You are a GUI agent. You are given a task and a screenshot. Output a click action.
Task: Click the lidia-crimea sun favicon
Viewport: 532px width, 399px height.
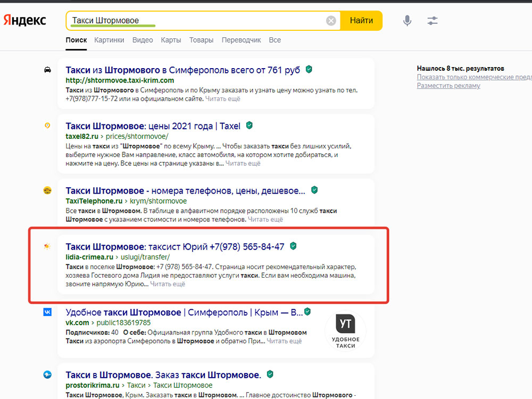47,246
